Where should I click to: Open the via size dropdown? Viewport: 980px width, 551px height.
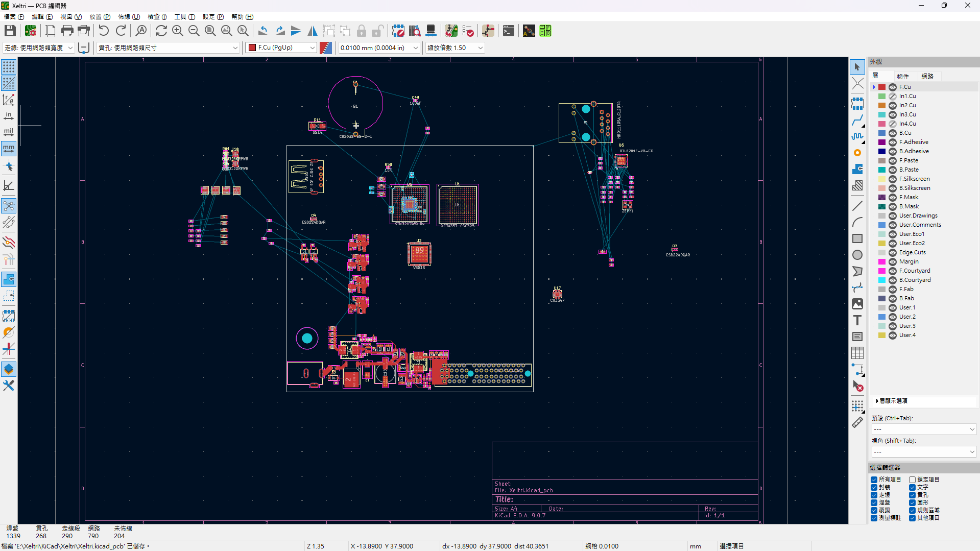click(x=168, y=47)
